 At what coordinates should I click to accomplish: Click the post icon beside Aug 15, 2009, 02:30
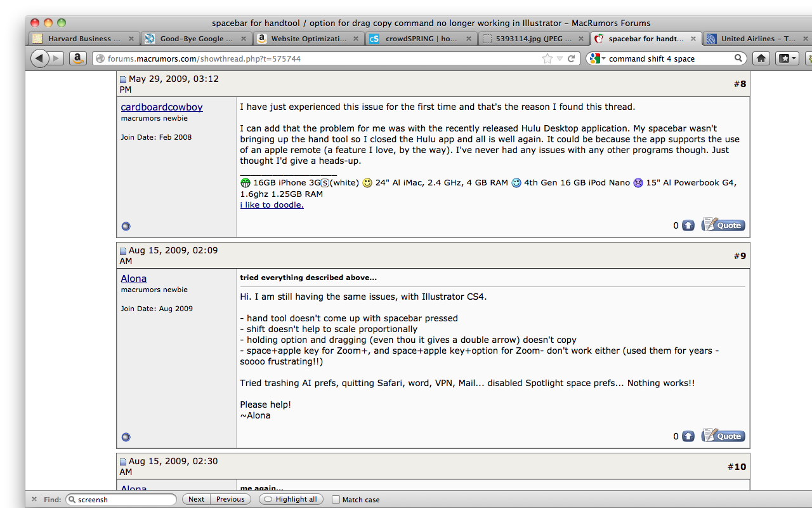click(123, 462)
